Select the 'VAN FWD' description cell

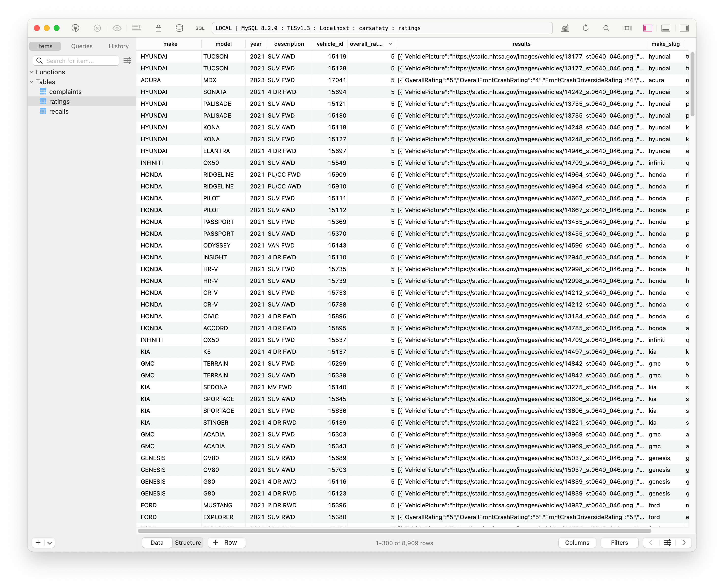pos(289,245)
